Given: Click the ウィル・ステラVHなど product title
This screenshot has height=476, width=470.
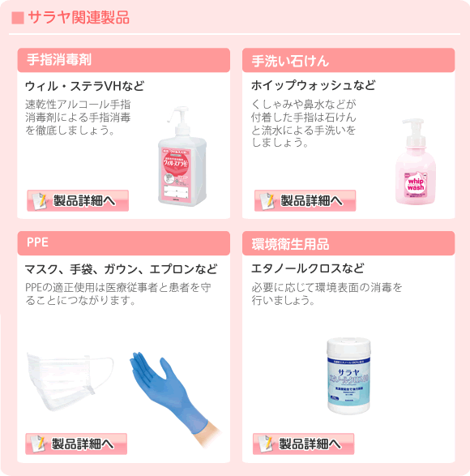Looking at the screenshot, I should click(84, 86).
